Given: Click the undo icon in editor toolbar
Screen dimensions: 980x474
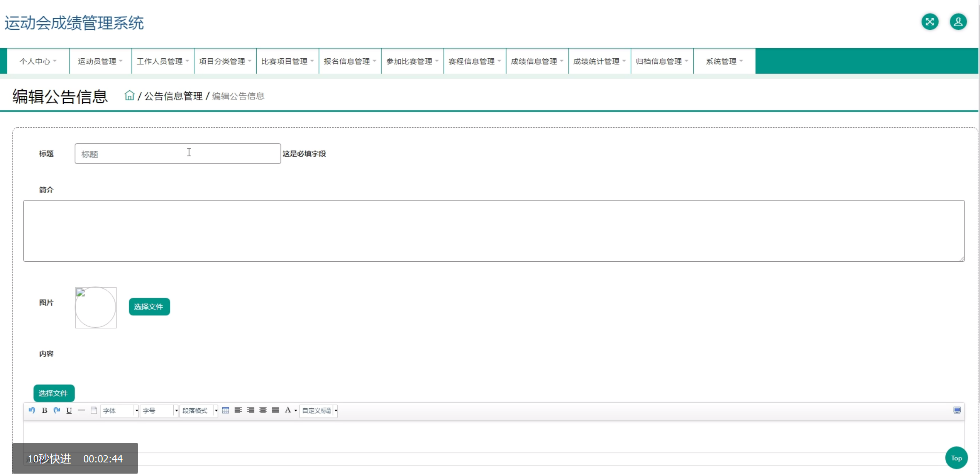Looking at the screenshot, I should [32, 410].
